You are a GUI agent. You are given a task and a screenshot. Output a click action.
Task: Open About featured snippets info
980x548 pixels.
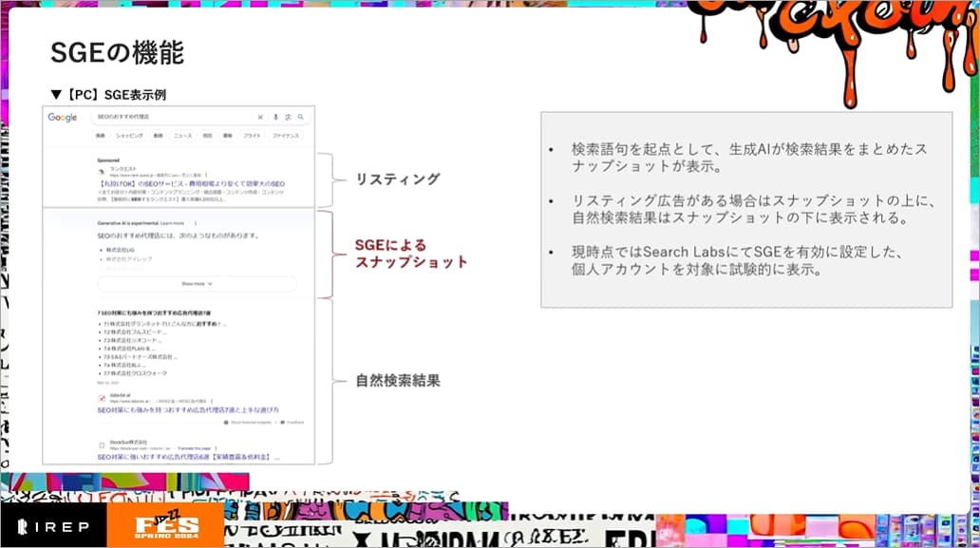click(x=251, y=422)
